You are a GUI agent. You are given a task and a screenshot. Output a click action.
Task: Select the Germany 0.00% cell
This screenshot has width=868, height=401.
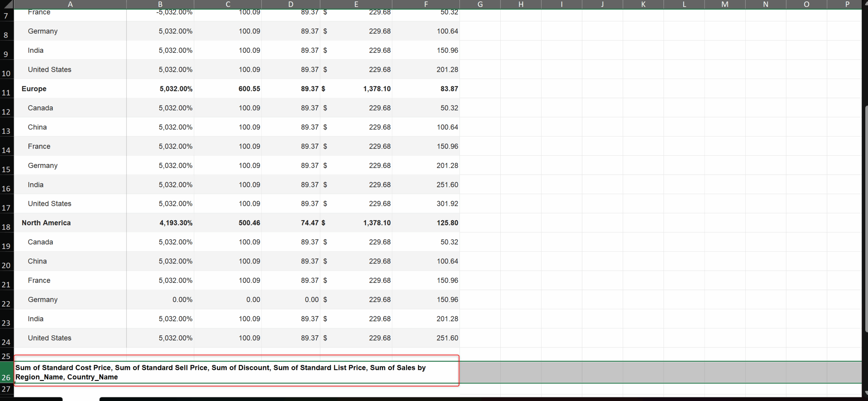pyautogui.click(x=182, y=300)
